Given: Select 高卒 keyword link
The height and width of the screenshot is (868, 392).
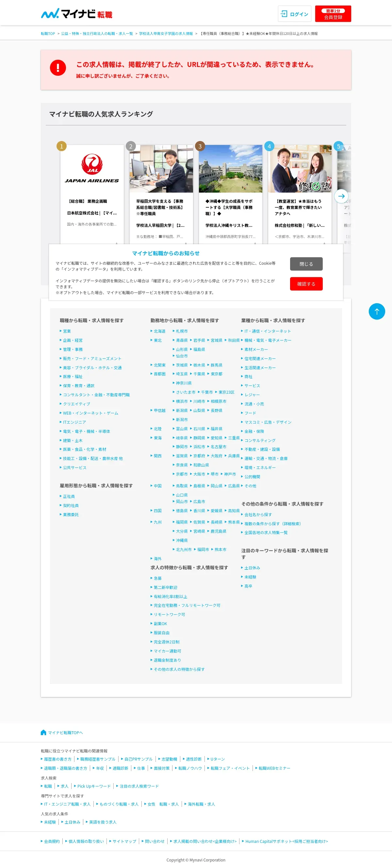Looking at the screenshot, I should pos(248,586).
